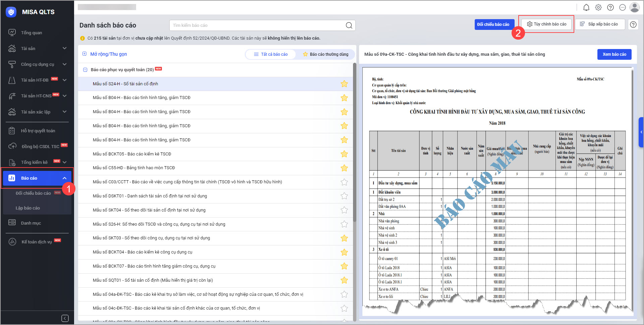Image resolution: width=644 pixels, height=325 pixels.
Task: Open the settings gear in the header
Action: pyautogui.click(x=598, y=7)
